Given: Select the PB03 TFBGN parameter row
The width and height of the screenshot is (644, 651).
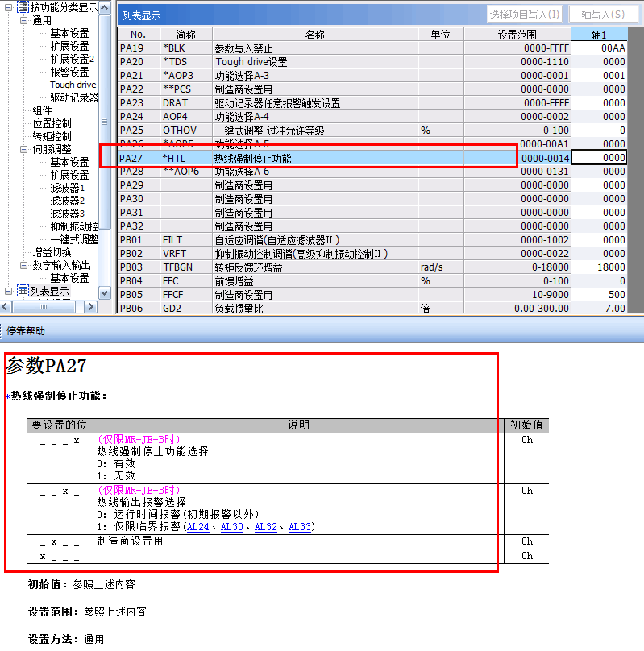Looking at the screenshot, I should tap(322, 267).
